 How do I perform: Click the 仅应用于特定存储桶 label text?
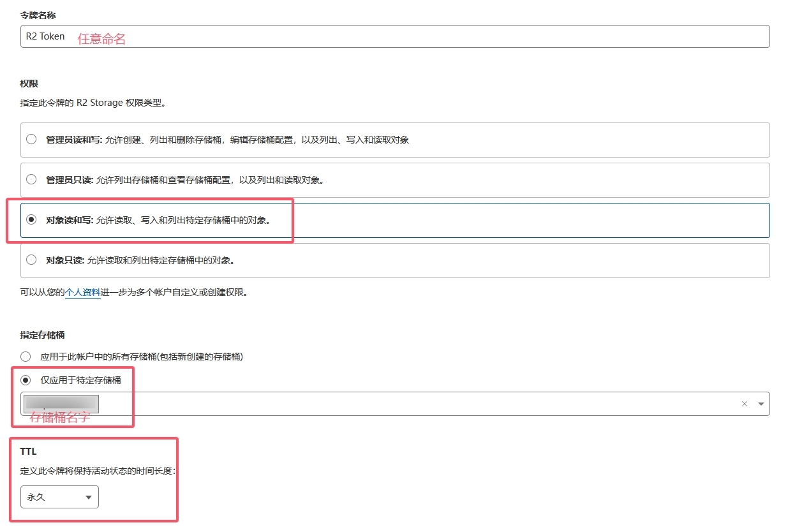tap(80, 380)
